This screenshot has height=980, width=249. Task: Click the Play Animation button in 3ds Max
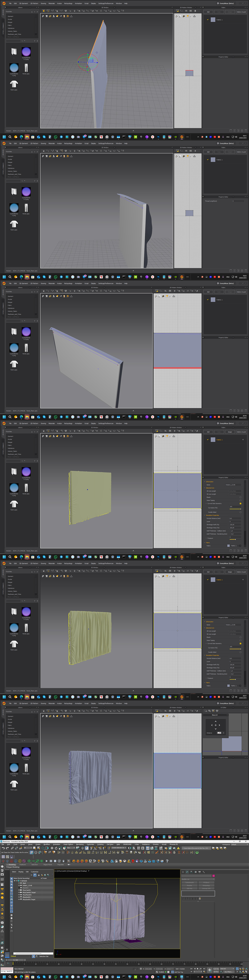pos(198,968)
